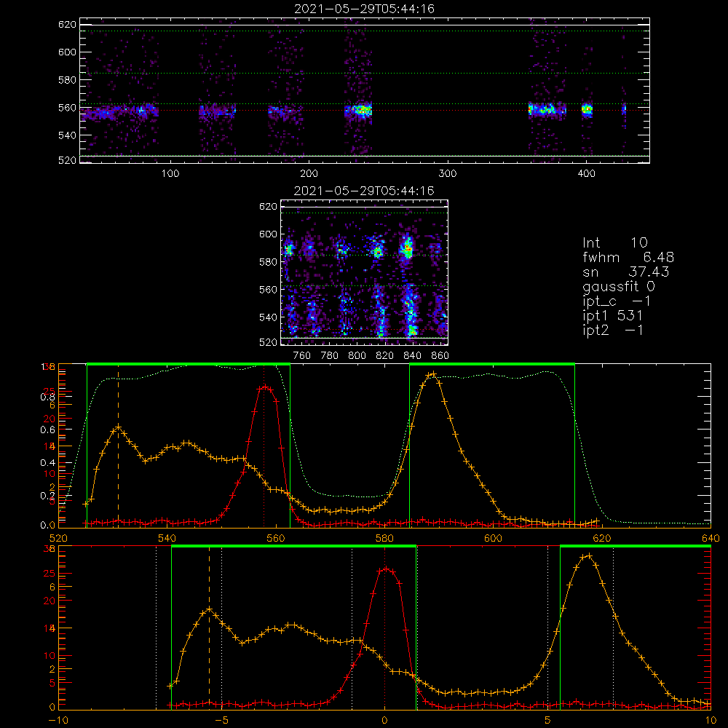Click x-axis label 800 on small zoomed image
The height and width of the screenshot is (728, 728).
coord(357,356)
